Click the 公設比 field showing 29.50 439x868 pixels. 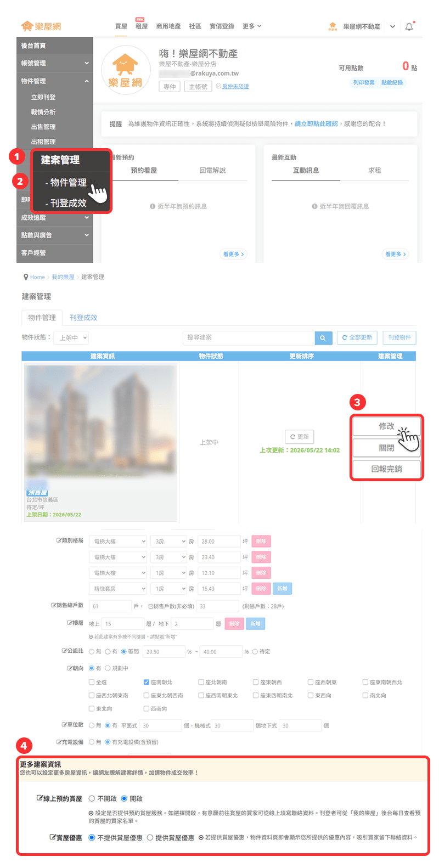click(x=164, y=652)
